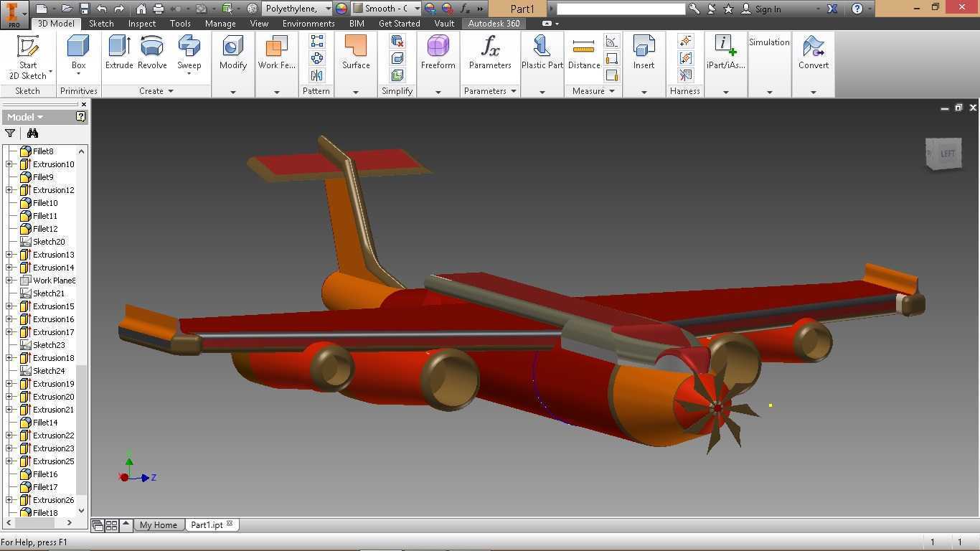
Task: Click the Sweep tool icon
Action: [189, 47]
